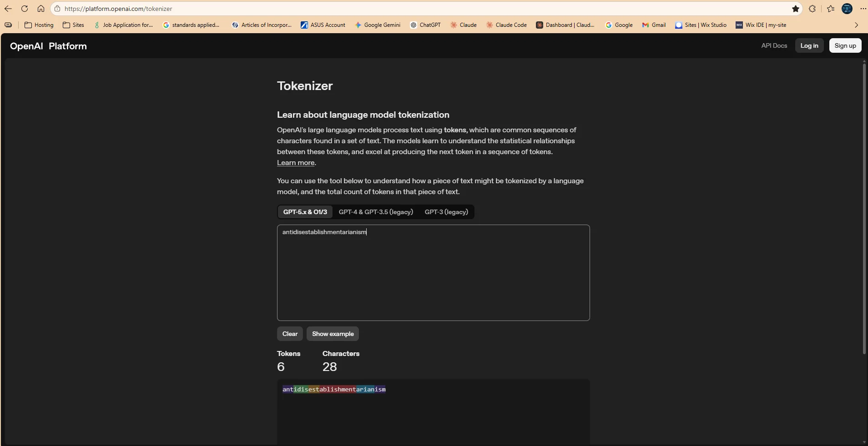Open the Sites | Wix Studio bookmark

click(x=701, y=25)
